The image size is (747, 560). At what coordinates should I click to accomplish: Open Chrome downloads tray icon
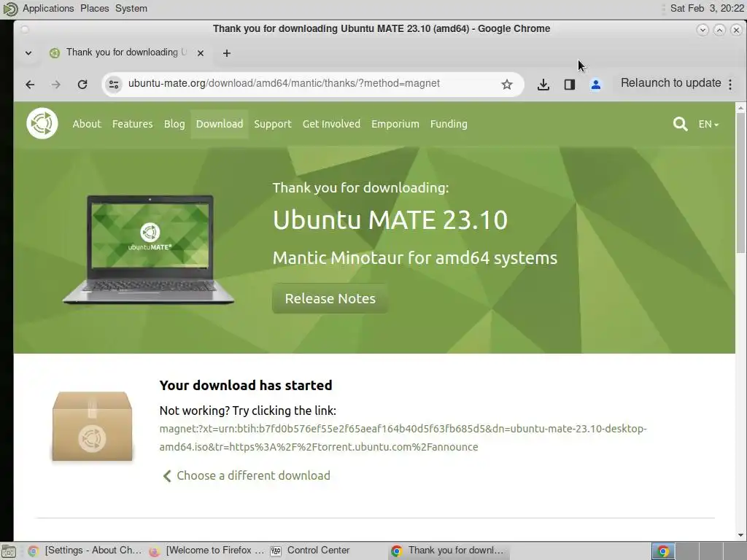pos(543,85)
